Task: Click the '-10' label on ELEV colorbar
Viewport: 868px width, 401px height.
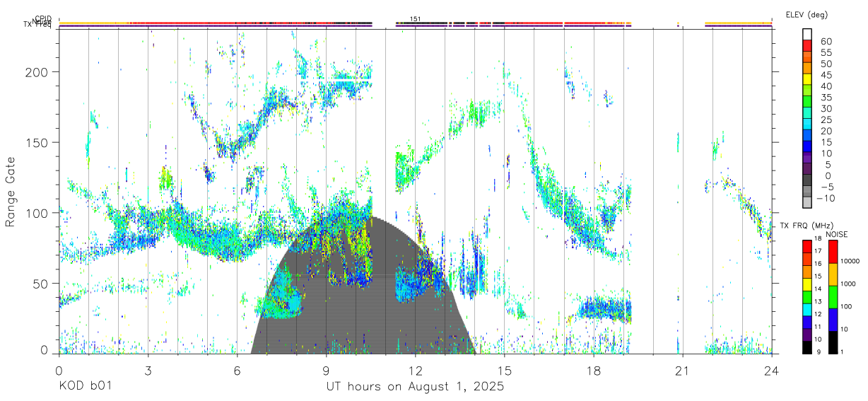Action: coord(824,198)
